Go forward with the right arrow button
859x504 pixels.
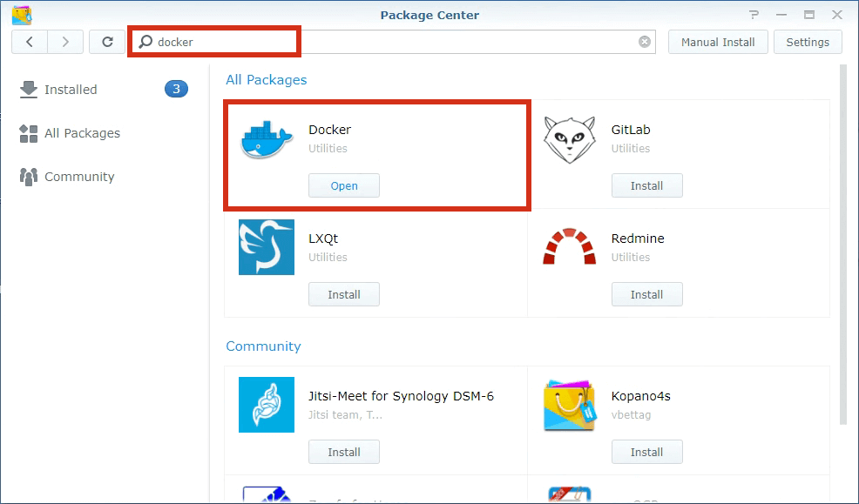[66, 42]
